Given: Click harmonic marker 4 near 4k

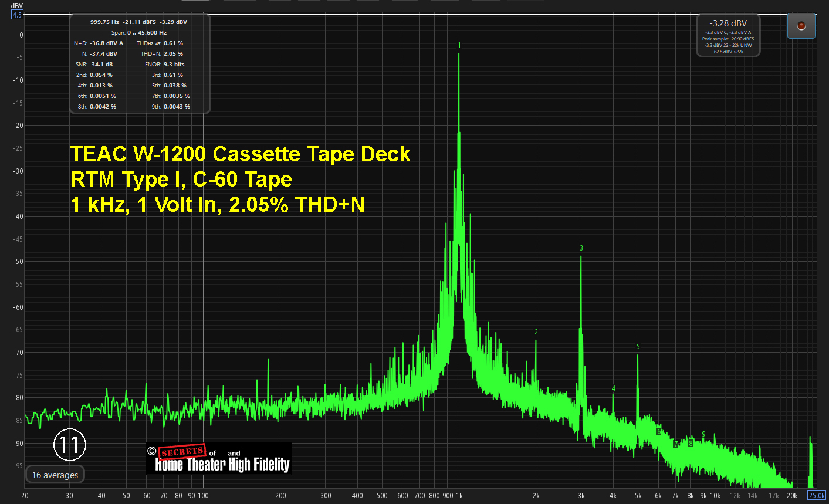Looking at the screenshot, I should [x=614, y=388].
